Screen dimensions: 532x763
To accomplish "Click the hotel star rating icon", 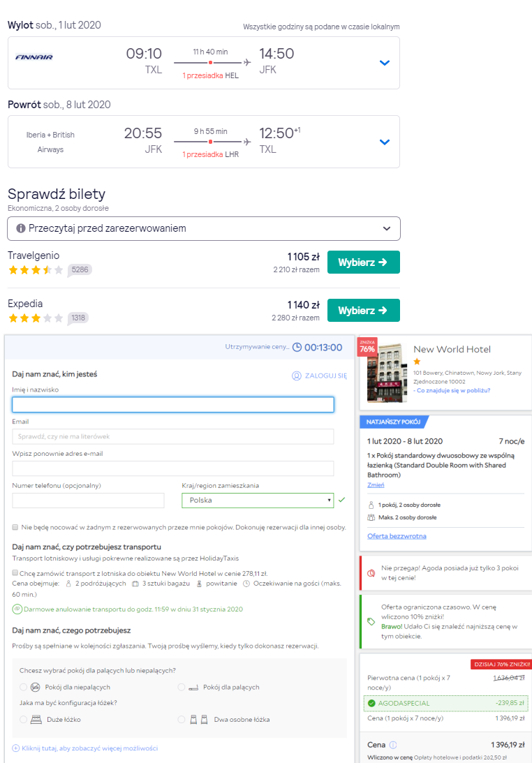I will 417,362.
